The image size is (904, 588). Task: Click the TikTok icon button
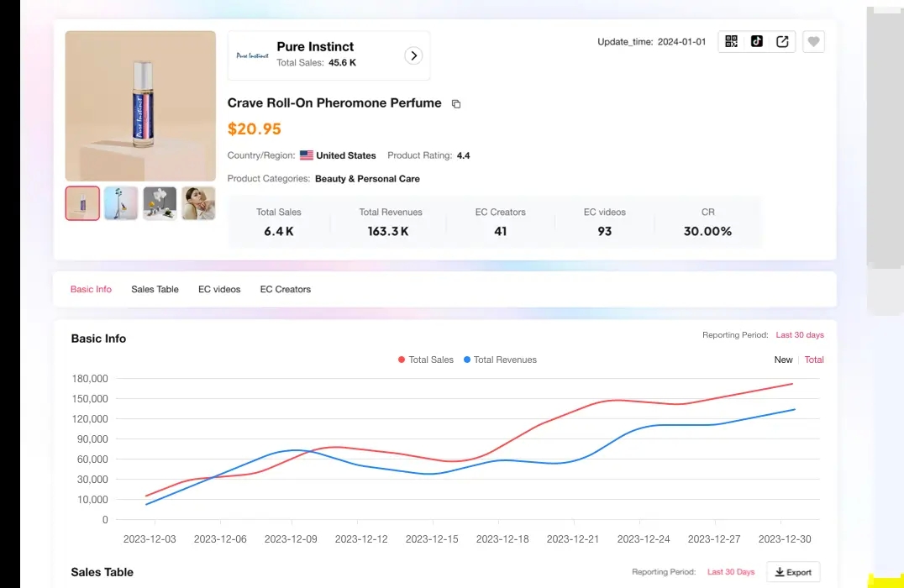tap(756, 42)
